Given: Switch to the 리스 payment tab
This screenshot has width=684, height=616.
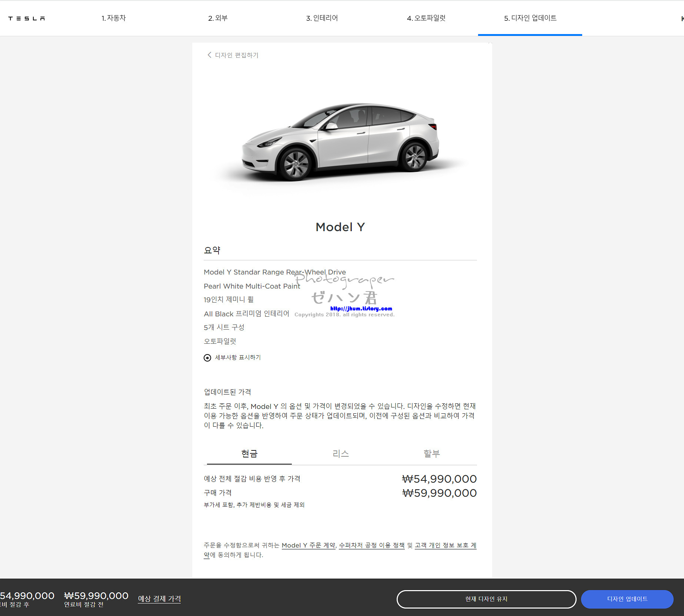Looking at the screenshot, I should point(340,454).
